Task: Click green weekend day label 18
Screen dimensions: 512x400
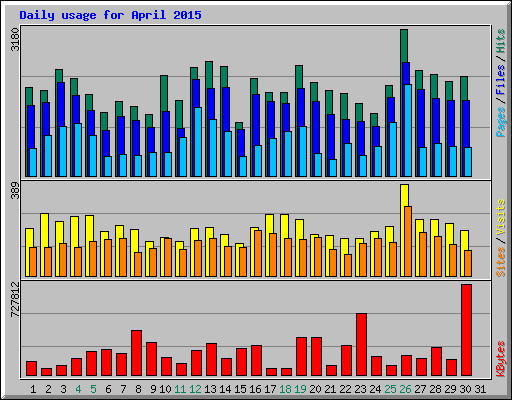Action: 285,389
